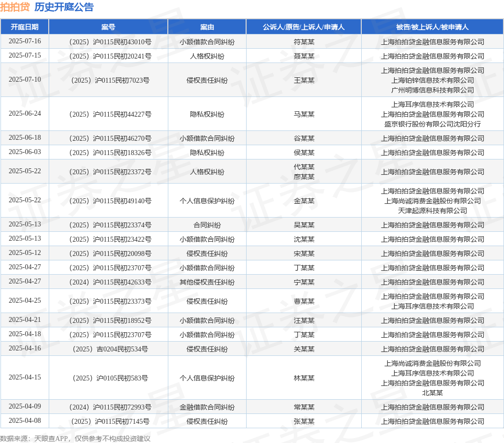Image resolution: width=504 pixels, height=443 pixels.
Task: Click the 被告/被上诉人/被申请人 column header
Action: (432, 27)
